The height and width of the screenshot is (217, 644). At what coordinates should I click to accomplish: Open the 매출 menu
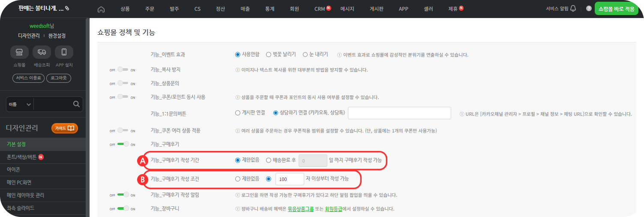245,9
